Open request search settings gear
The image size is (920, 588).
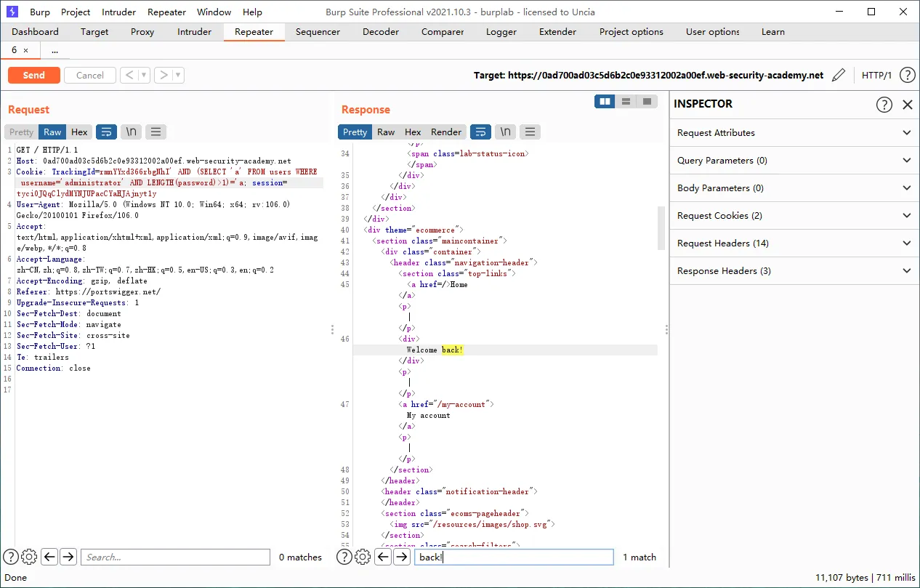pyautogui.click(x=29, y=557)
